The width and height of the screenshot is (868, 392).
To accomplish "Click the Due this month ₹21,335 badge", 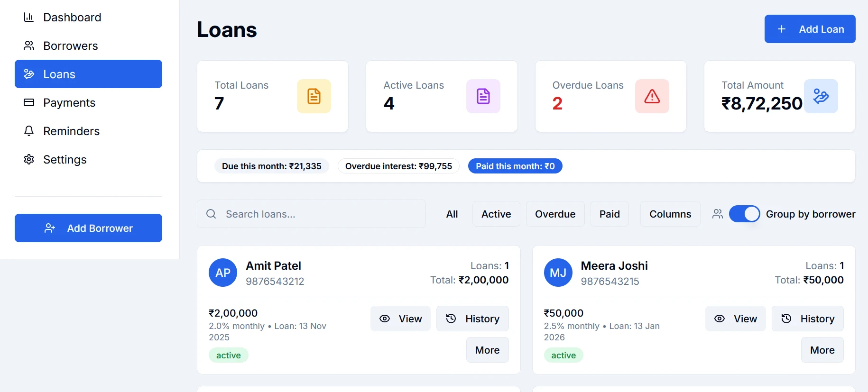I will (272, 166).
